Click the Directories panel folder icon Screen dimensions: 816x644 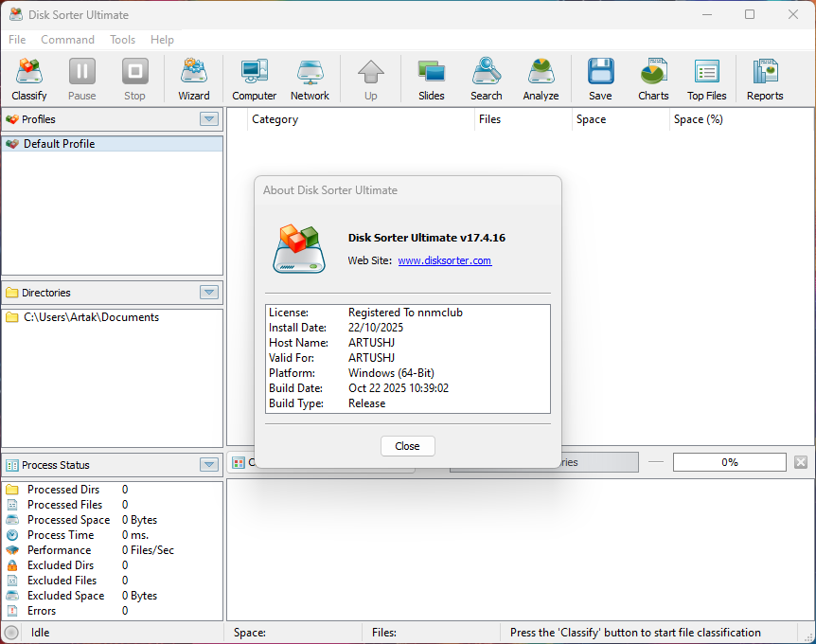pyautogui.click(x=12, y=293)
